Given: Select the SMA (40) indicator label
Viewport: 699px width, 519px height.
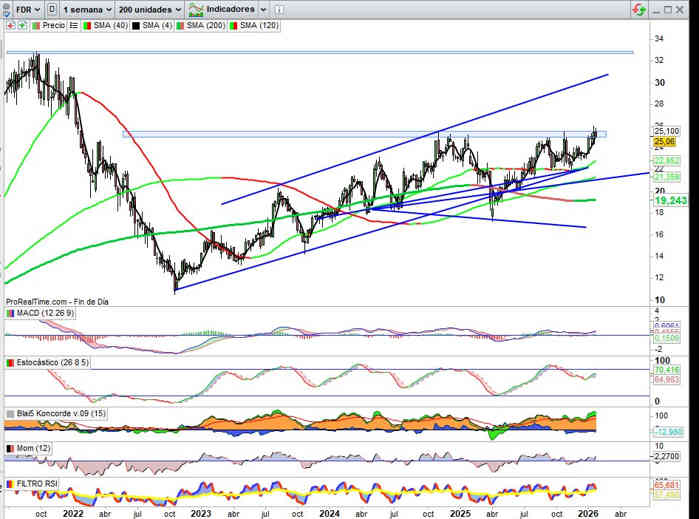Looking at the screenshot, I should 103,23.
